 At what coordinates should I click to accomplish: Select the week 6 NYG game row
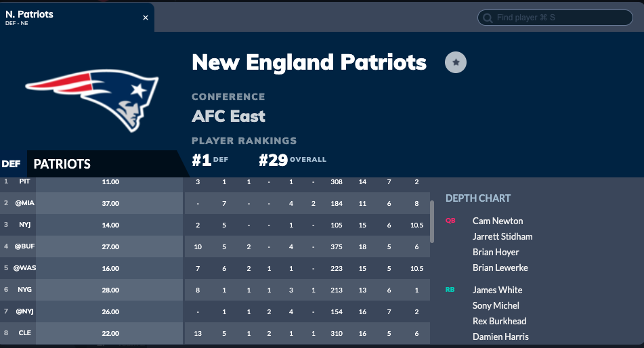pos(215,290)
